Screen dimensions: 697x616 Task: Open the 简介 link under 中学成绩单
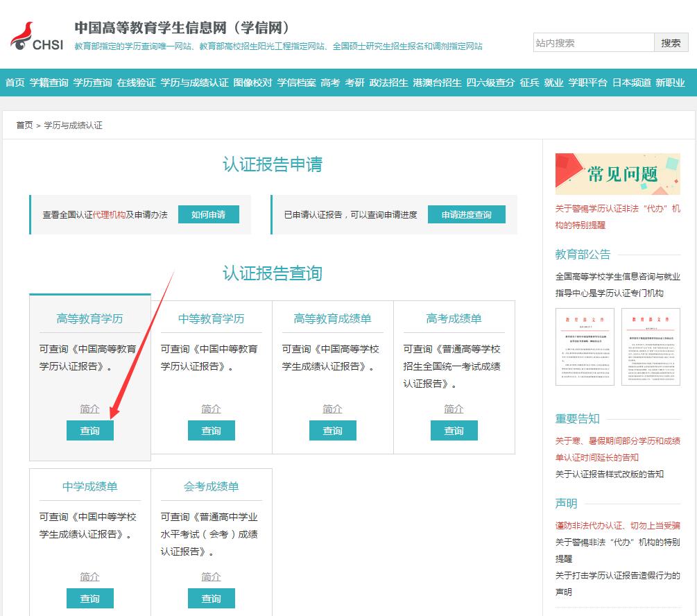pos(89,577)
